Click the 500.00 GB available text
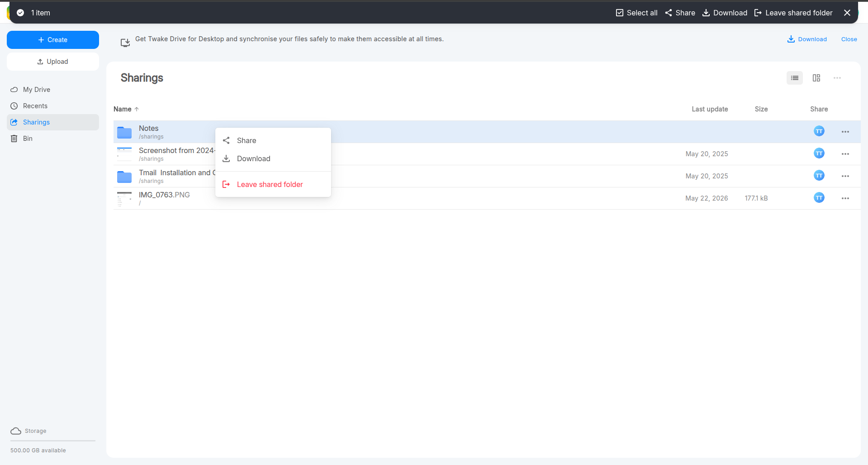868x465 pixels. click(38, 451)
